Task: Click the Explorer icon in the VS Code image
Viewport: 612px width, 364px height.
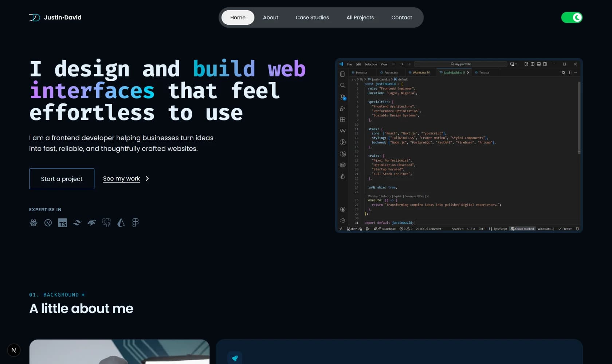Action: [343, 74]
